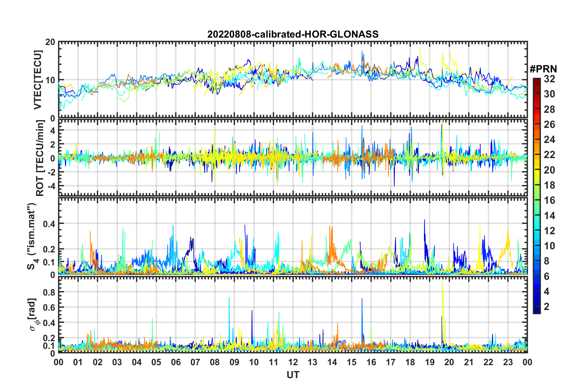Click the orange colorbar region near 24
Image resolution: width=586 pixels, height=392 pixels.
tap(536, 140)
